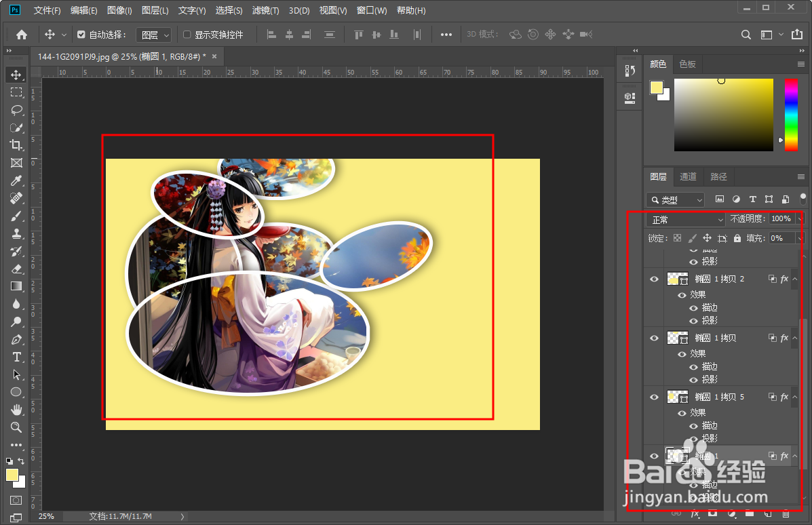This screenshot has height=525, width=812.
Task: Select the Eyedropper tool
Action: (x=16, y=180)
